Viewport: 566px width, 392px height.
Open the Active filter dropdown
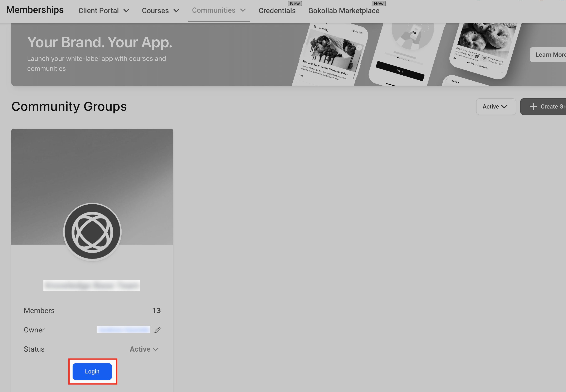click(496, 107)
